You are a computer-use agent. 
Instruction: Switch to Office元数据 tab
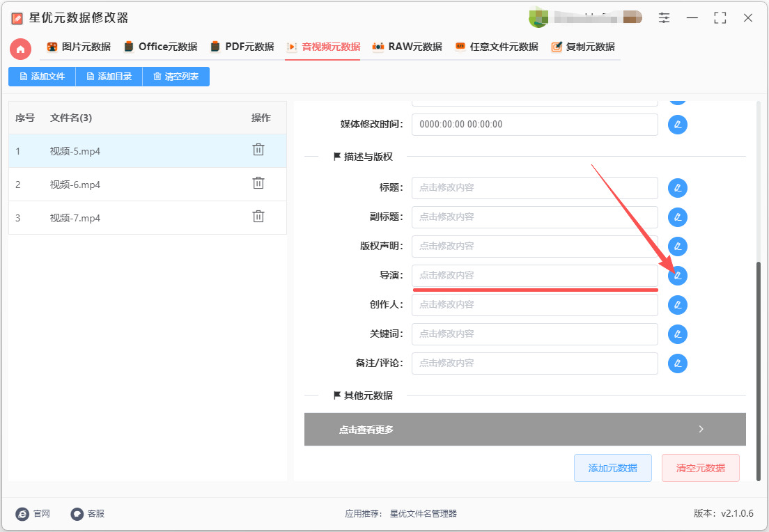tap(161, 47)
